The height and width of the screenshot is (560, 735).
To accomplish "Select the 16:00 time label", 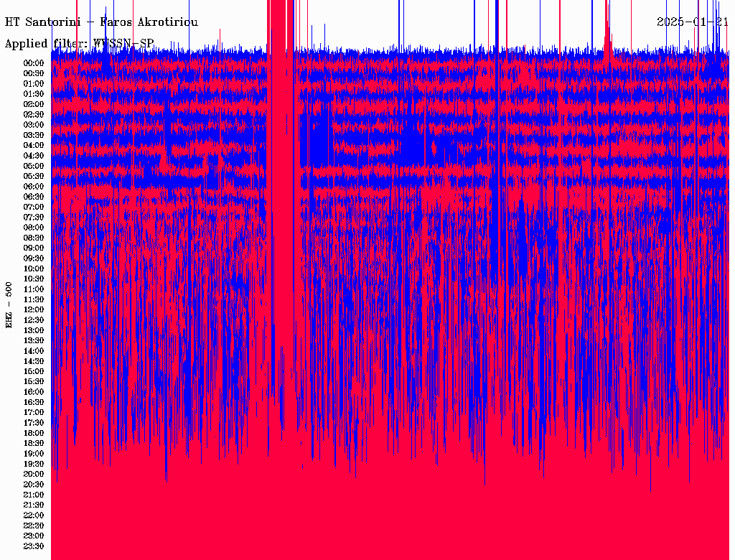I will (x=34, y=392).
